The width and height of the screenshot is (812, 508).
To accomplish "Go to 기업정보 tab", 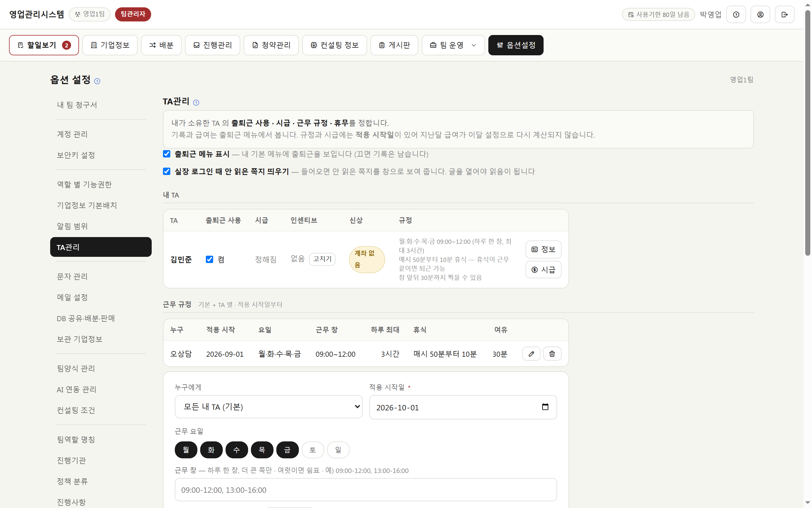I will tap(110, 45).
